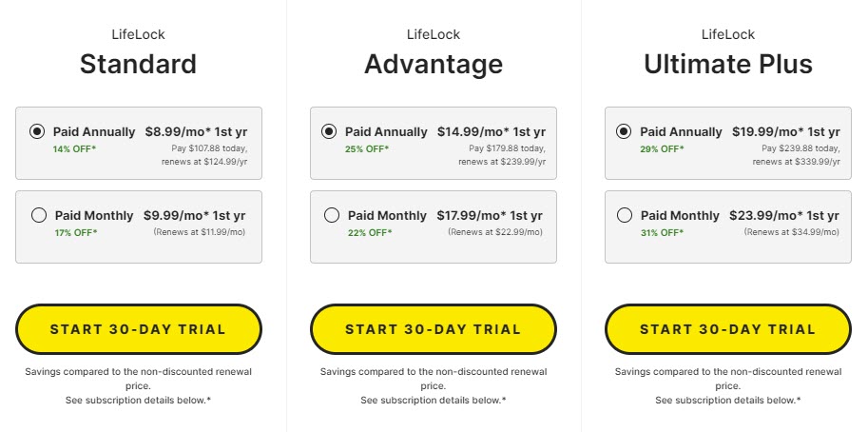Start 30-day trial for Ultimate Plus plan

click(x=728, y=329)
